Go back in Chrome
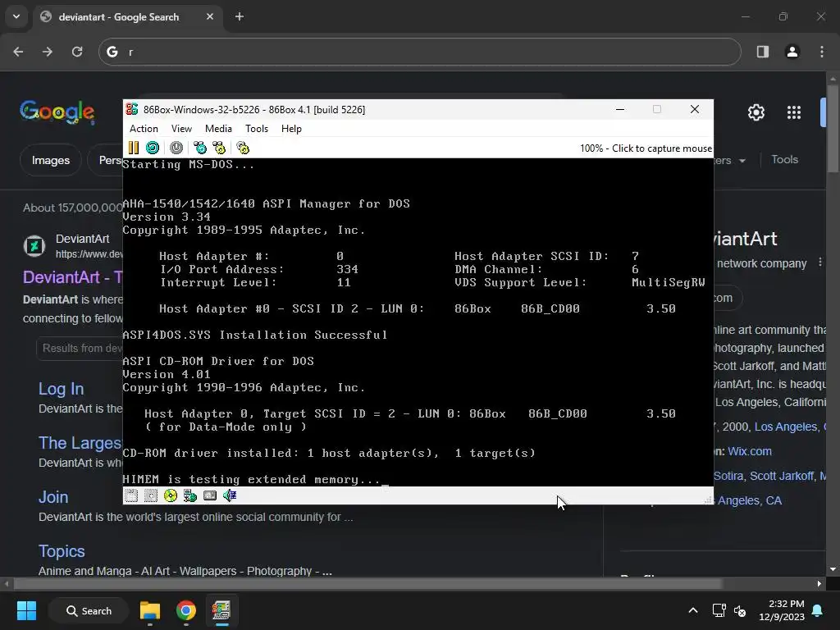 pos(18,52)
